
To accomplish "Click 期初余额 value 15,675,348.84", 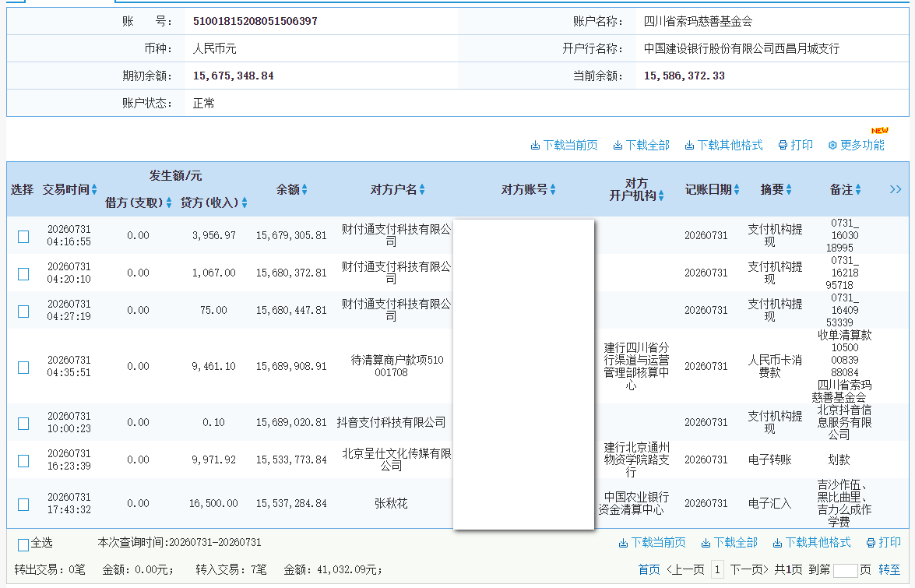I will coord(233,76).
